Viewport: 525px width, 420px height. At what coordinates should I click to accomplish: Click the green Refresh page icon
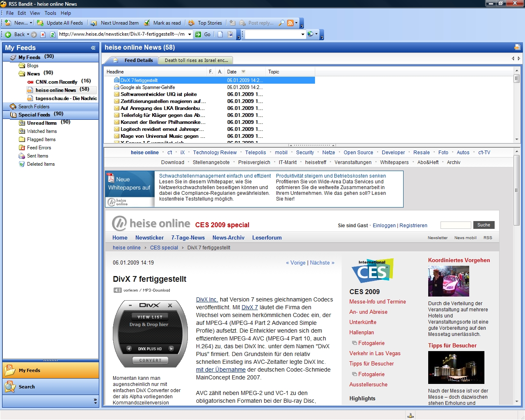tap(52, 34)
